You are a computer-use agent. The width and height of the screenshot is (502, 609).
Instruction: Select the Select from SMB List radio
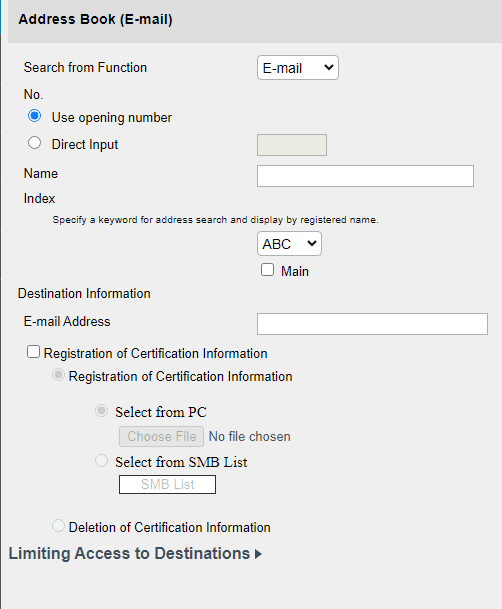(x=101, y=461)
